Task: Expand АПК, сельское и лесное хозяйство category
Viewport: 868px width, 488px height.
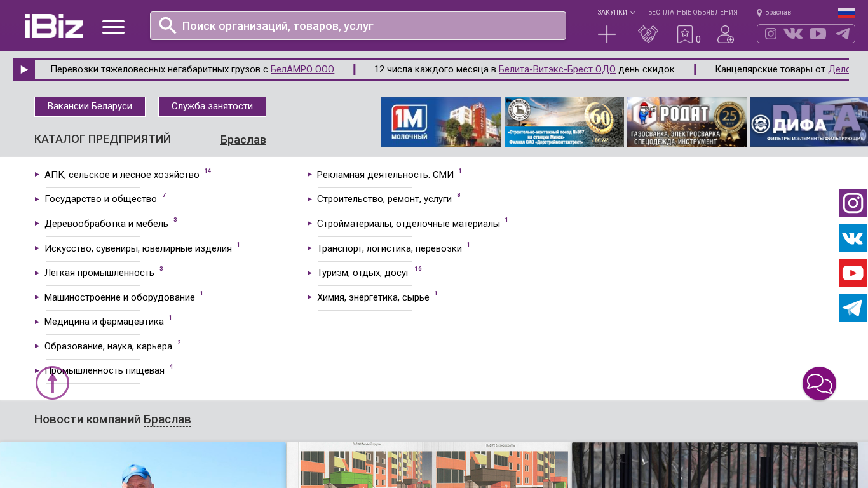Action: [x=121, y=175]
